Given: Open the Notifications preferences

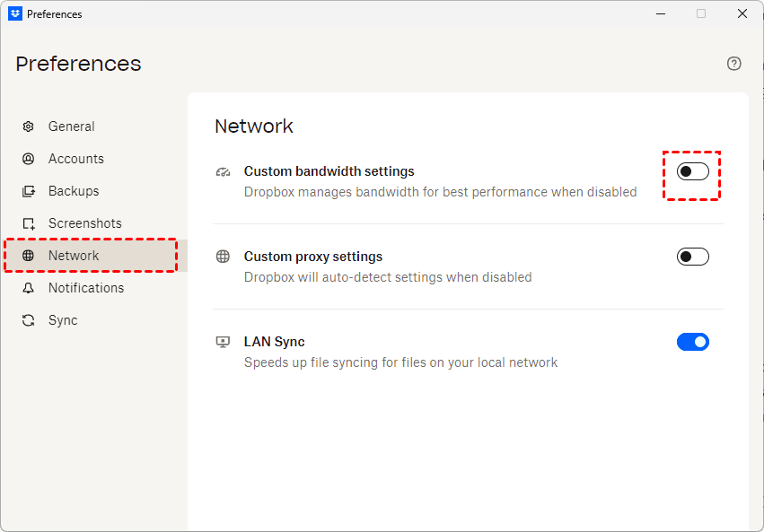Looking at the screenshot, I should (86, 288).
